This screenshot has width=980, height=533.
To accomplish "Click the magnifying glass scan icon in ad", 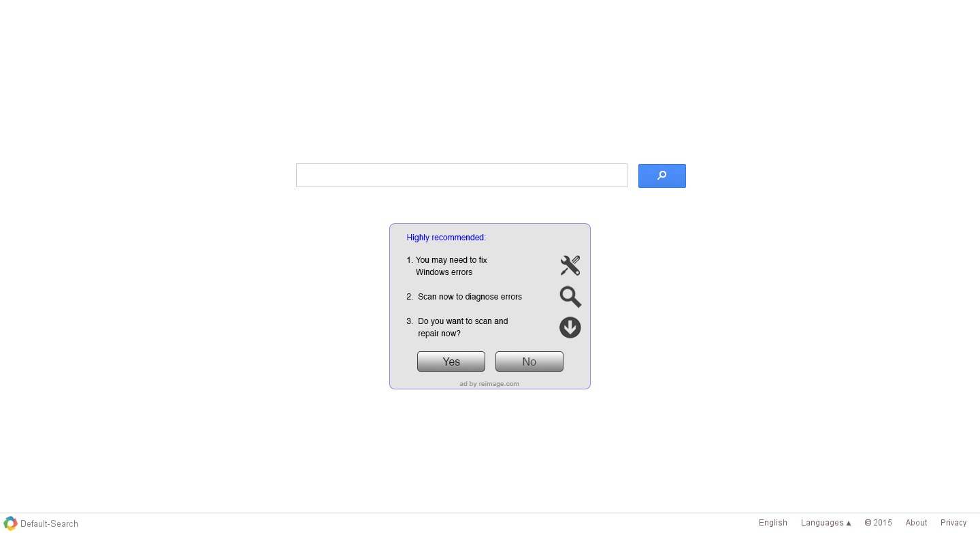I will tap(570, 297).
